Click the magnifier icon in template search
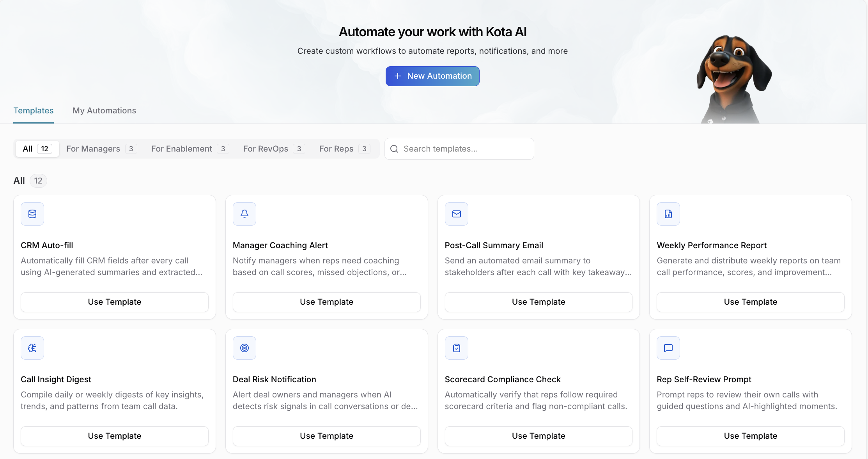The image size is (868, 459). (x=394, y=149)
